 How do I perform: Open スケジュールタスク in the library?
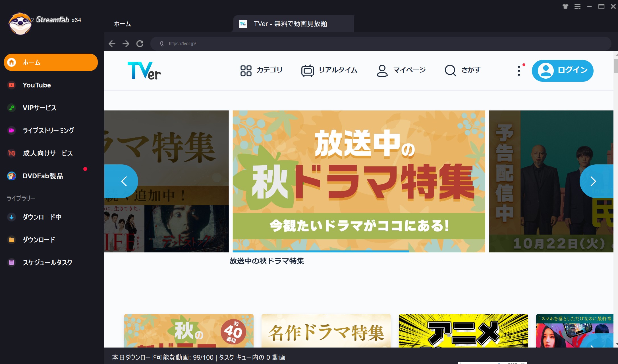tap(51, 262)
